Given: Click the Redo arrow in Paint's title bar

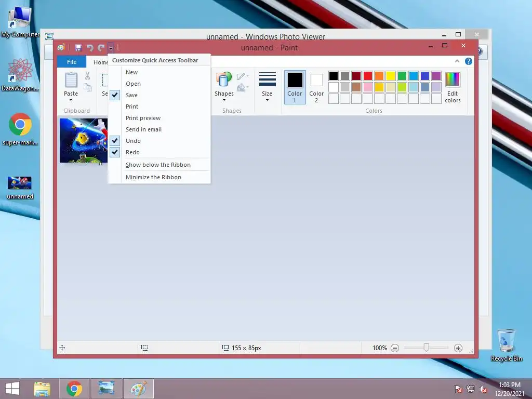Looking at the screenshot, I should click(101, 48).
